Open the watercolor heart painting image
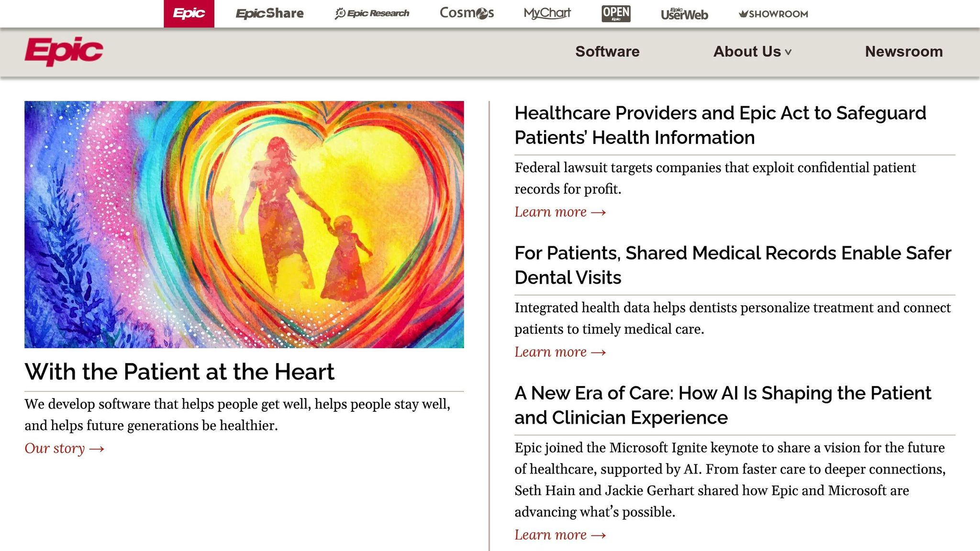 point(244,224)
